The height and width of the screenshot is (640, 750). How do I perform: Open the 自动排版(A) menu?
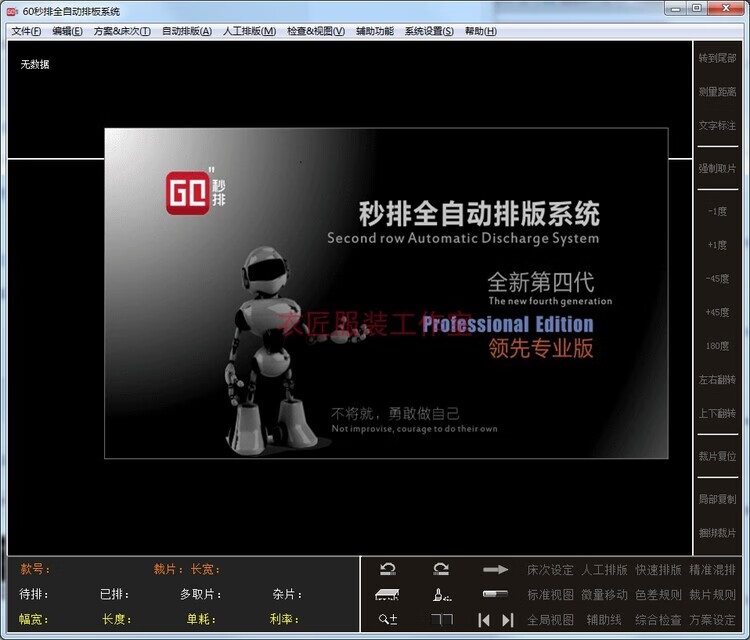pos(186,31)
